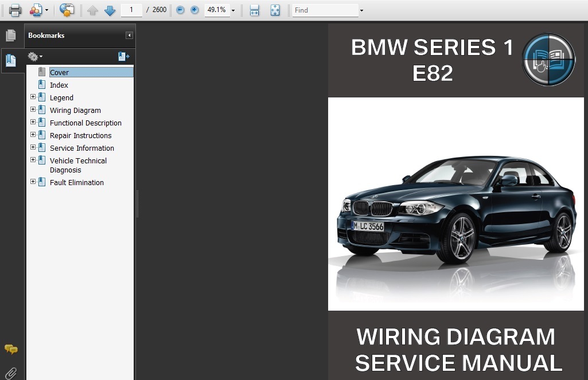Expand the Wiring Diagram tree node

tap(33, 109)
